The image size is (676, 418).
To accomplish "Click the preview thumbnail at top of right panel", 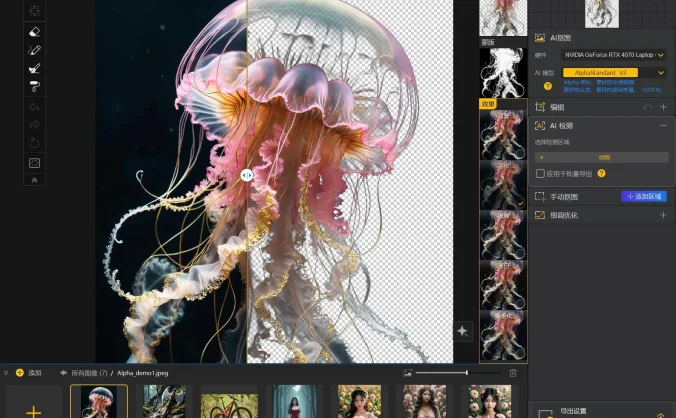I will tap(602, 14).
